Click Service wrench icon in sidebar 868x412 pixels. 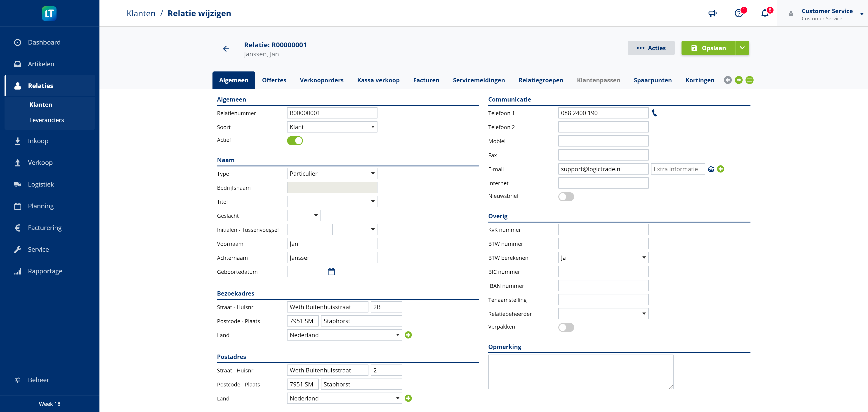click(x=18, y=249)
